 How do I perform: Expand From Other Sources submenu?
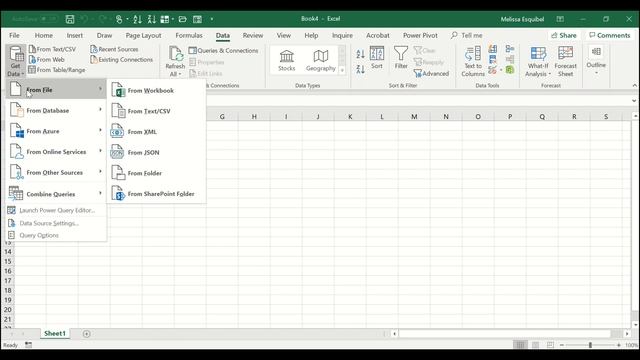pos(56,173)
